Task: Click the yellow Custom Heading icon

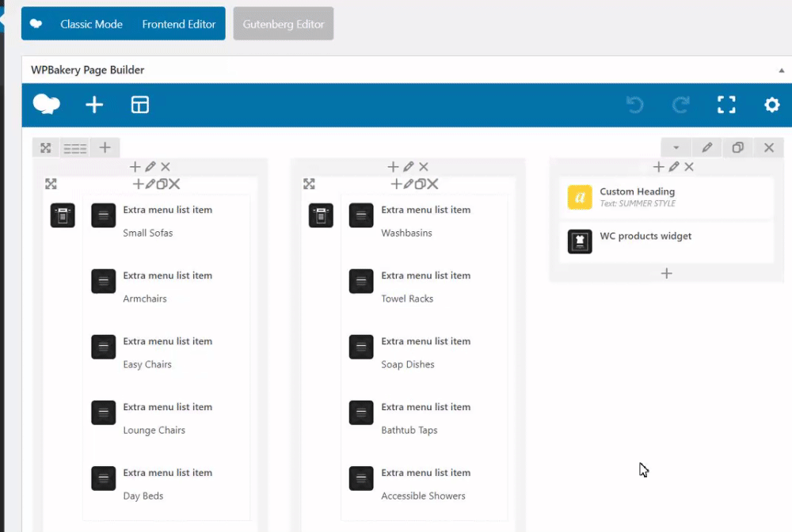Action: coord(580,197)
